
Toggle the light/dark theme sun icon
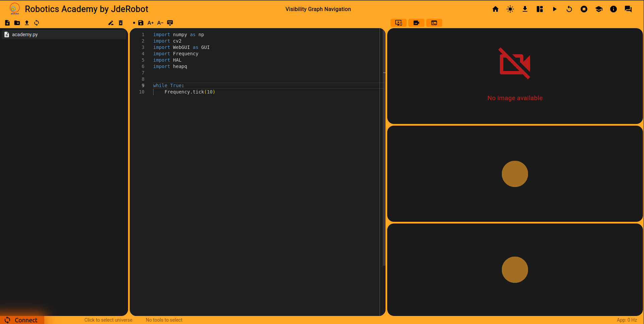(x=510, y=9)
